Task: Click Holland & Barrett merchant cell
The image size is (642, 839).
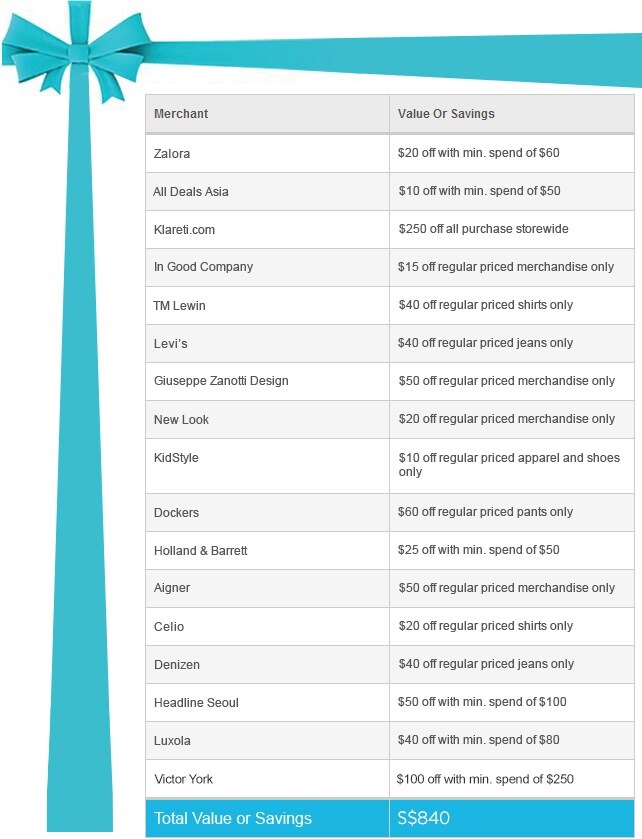Action: click(x=267, y=551)
